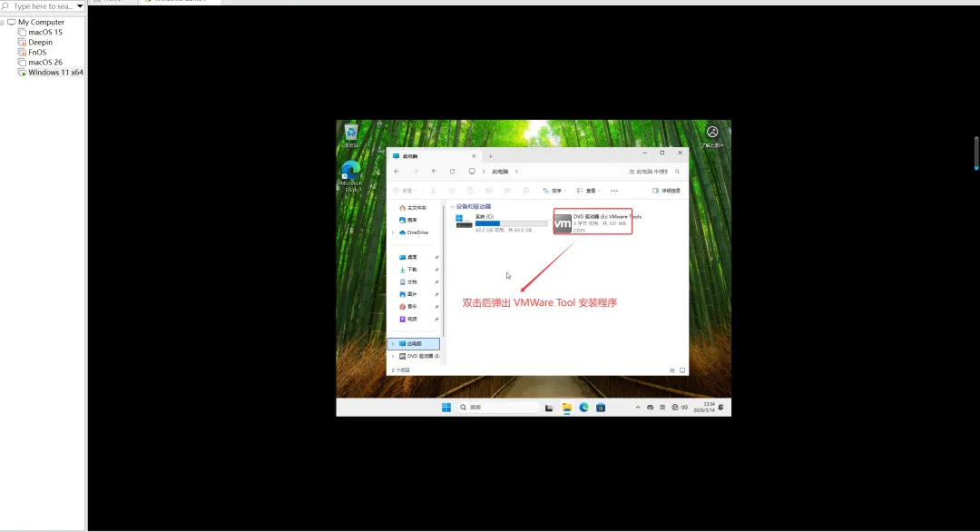This screenshot has height=532, width=980.
Task: Open Desktop folder in navigation pane
Action: coord(408,257)
